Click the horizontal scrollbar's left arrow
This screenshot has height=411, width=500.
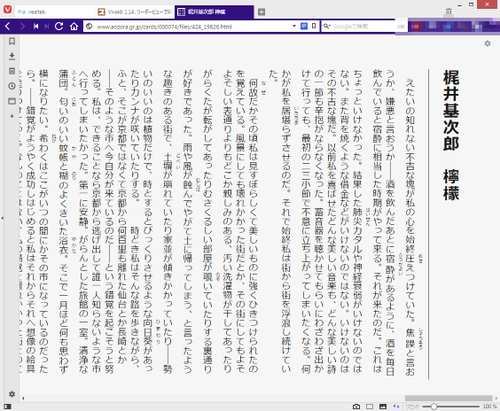point(23,398)
